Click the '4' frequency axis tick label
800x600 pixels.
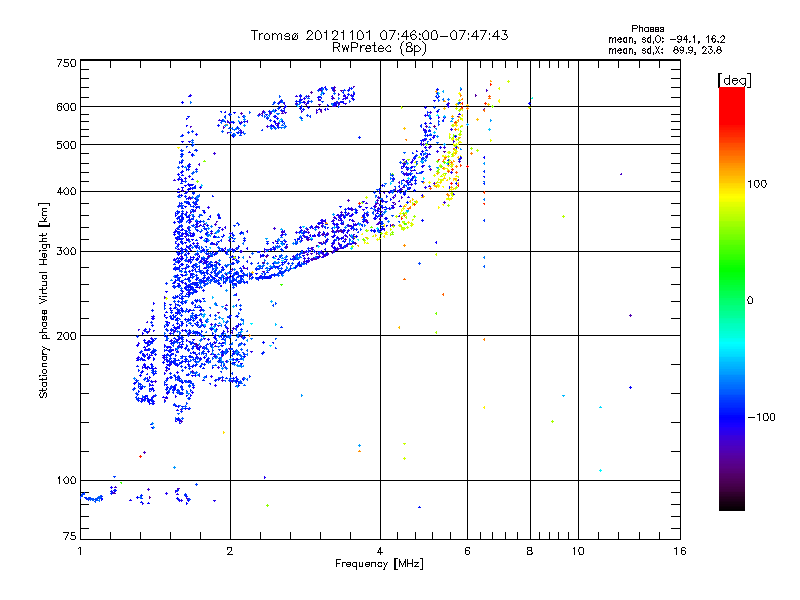point(380,551)
